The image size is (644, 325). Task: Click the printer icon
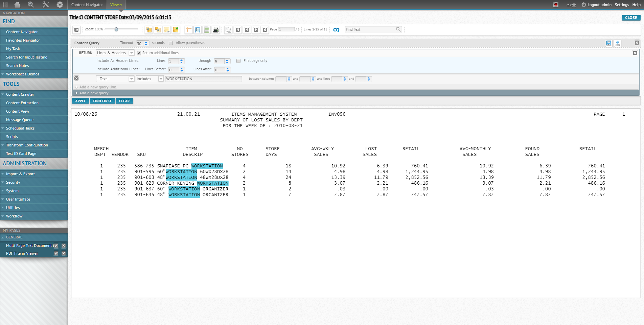[x=215, y=30]
